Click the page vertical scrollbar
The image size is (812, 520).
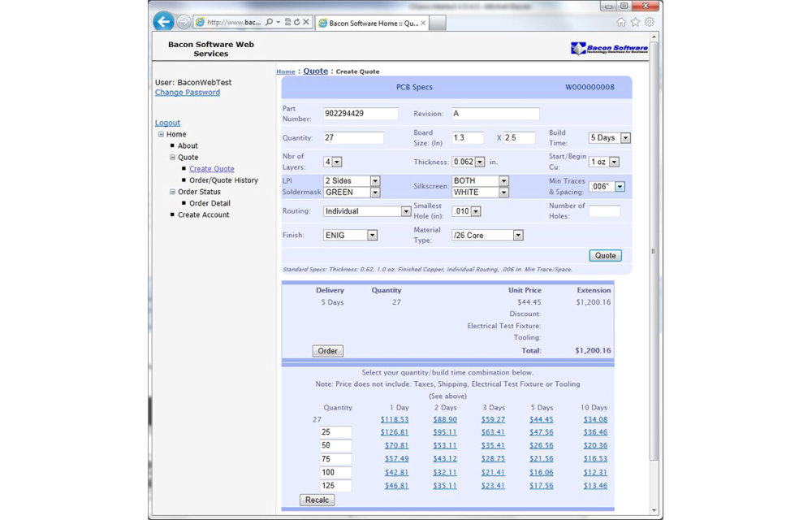[x=654, y=251]
